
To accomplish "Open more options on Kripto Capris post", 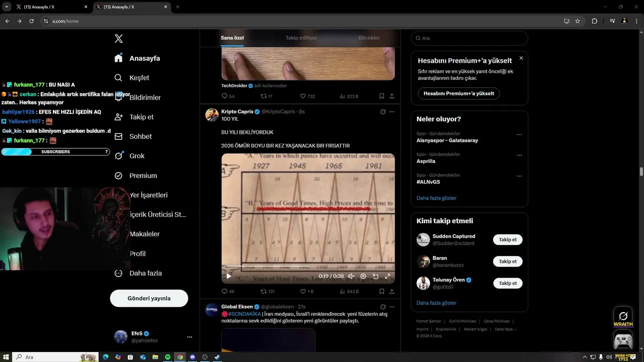I will click(392, 112).
